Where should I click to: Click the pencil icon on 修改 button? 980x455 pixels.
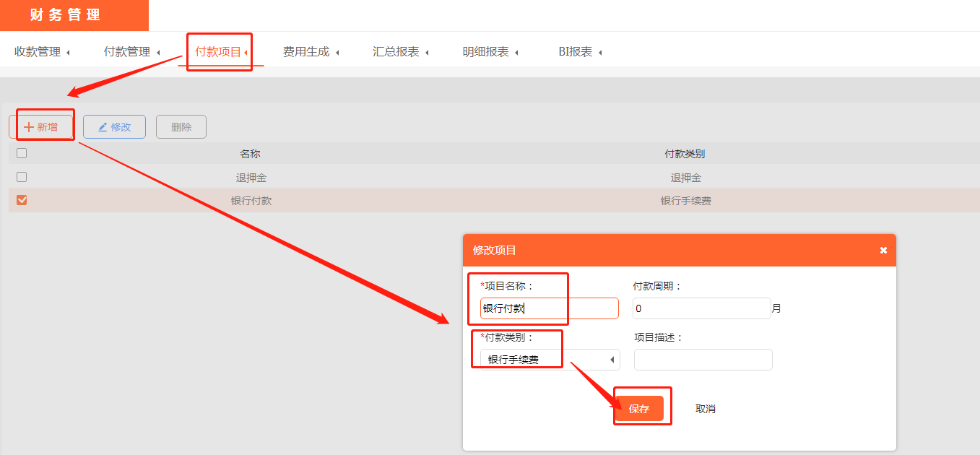[103, 127]
